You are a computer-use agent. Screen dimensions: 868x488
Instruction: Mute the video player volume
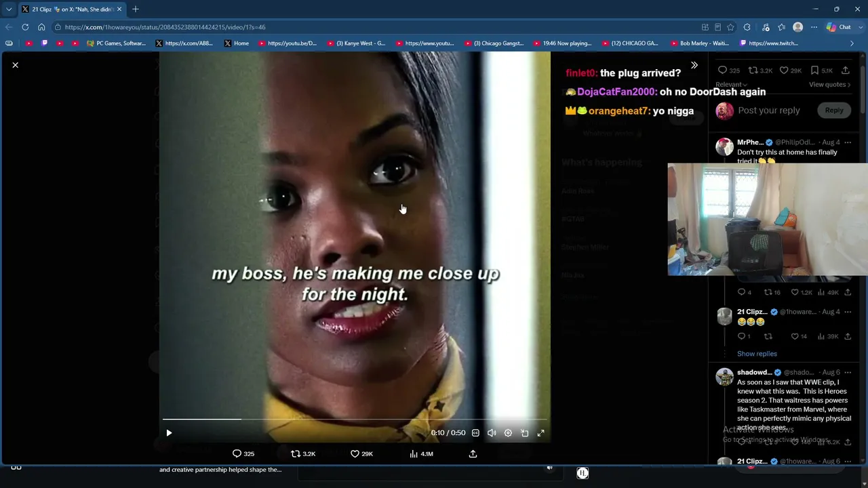[492, 433]
